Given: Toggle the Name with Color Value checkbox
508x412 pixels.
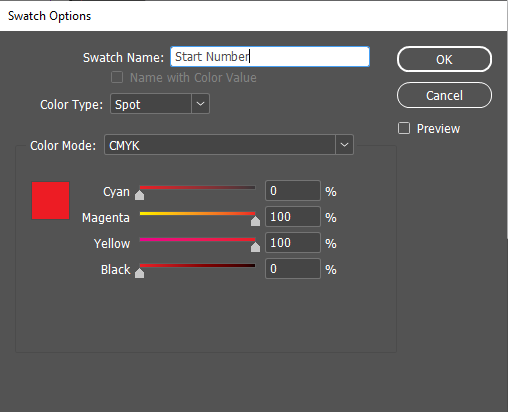Looking at the screenshot, I should [117, 77].
